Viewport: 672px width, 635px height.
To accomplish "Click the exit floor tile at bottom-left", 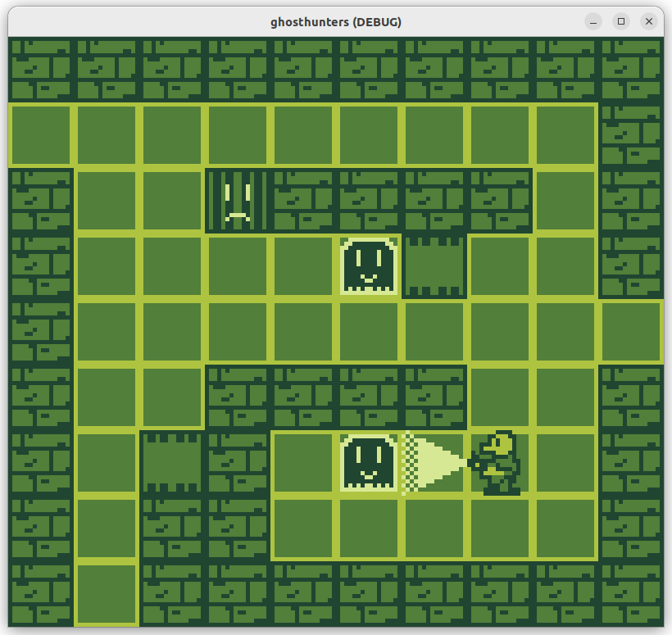I will (107, 594).
